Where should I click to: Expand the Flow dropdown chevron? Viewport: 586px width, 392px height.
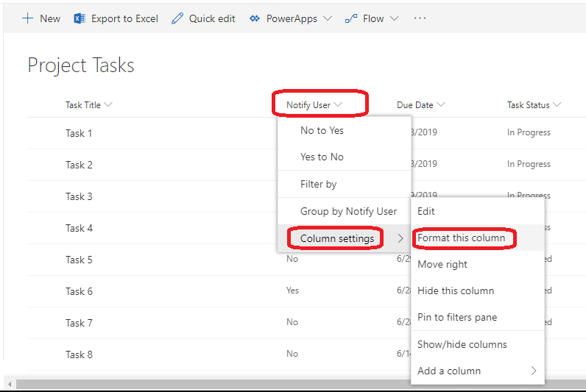394,18
